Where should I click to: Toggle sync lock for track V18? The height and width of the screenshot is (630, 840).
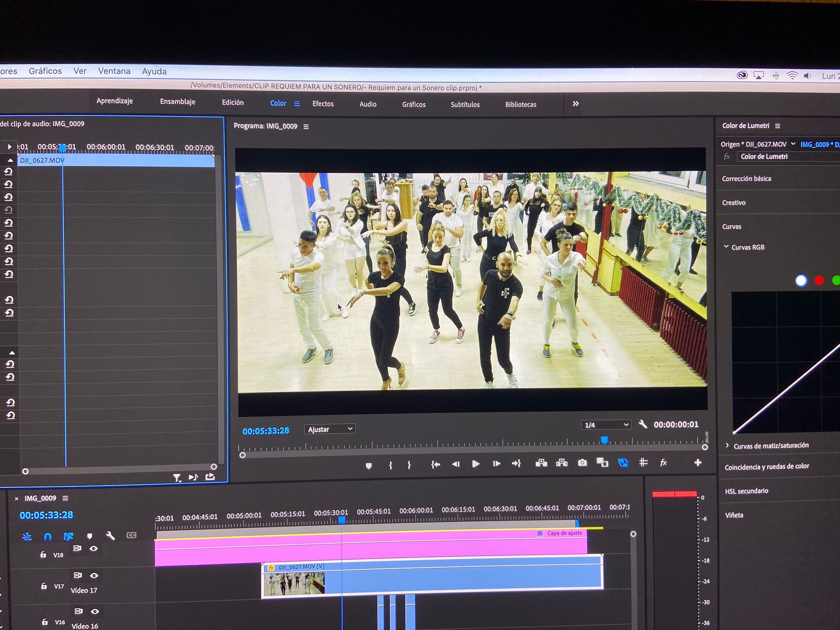77,548
